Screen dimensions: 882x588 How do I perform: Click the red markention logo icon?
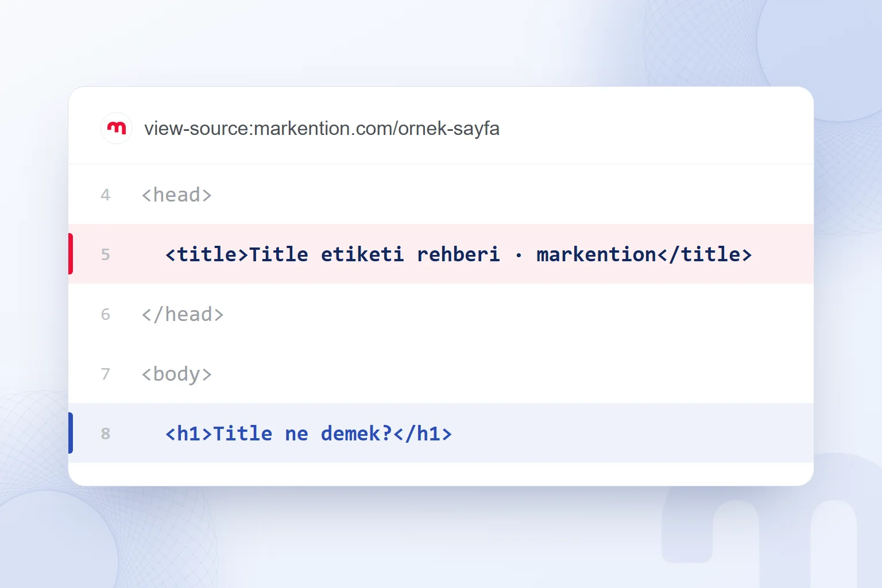click(x=117, y=128)
